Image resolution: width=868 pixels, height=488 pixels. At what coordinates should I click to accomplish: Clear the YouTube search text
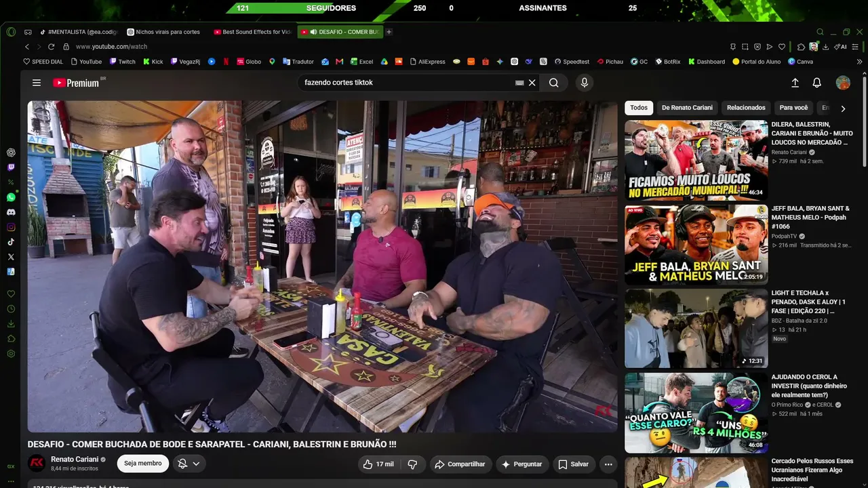532,83
